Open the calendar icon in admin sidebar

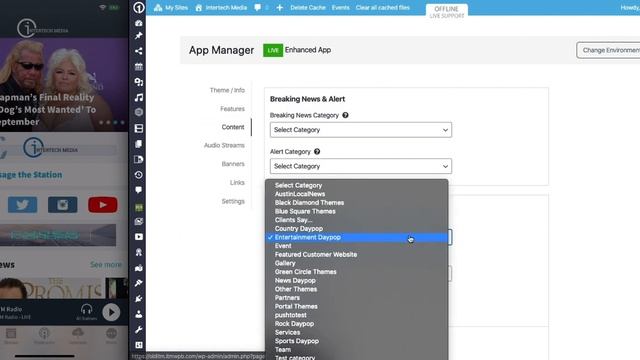(x=139, y=67)
